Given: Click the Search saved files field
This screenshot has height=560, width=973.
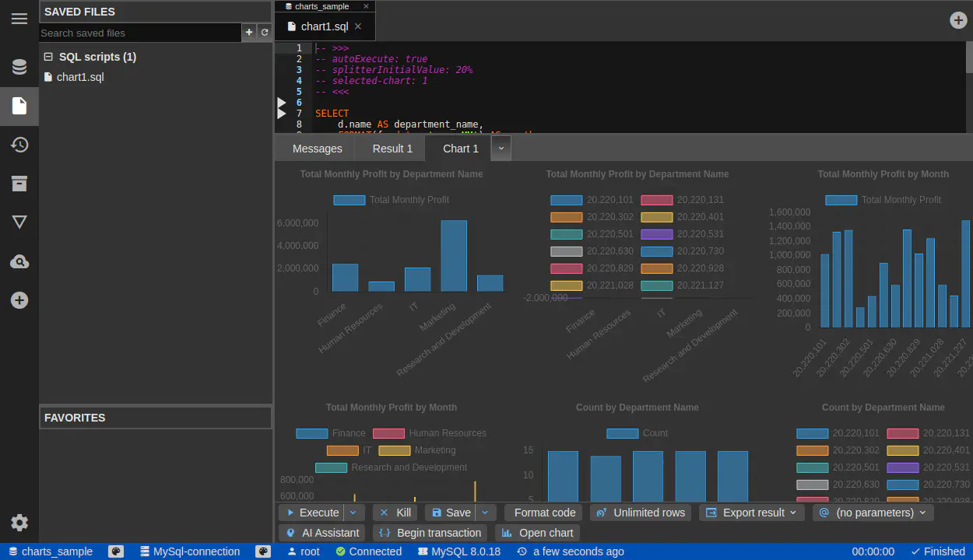Looking at the screenshot, I should [140, 33].
